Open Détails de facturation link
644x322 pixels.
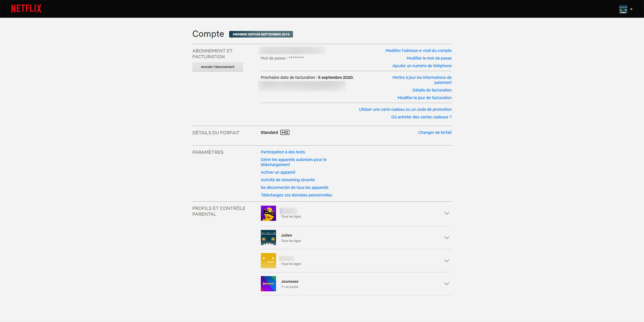coord(432,90)
